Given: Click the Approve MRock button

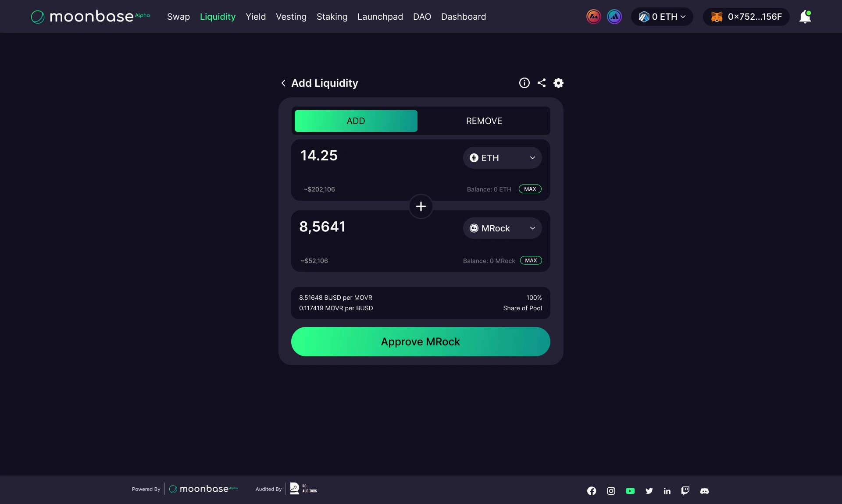Looking at the screenshot, I should coord(421,342).
